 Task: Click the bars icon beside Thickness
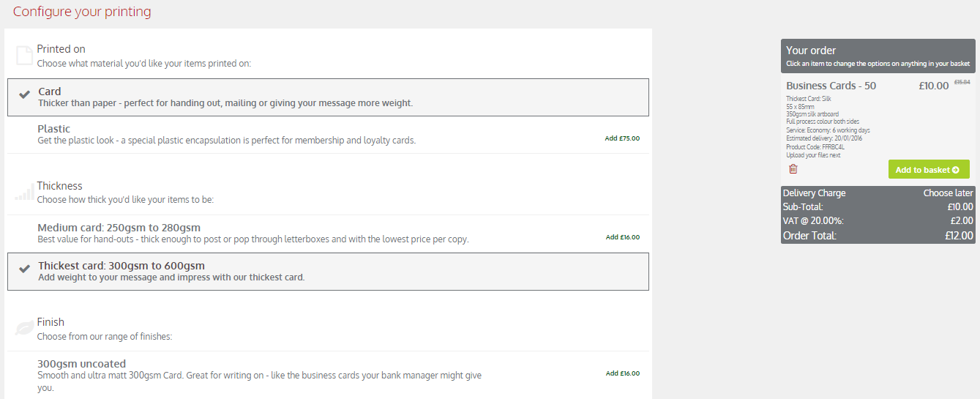[x=24, y=193]
